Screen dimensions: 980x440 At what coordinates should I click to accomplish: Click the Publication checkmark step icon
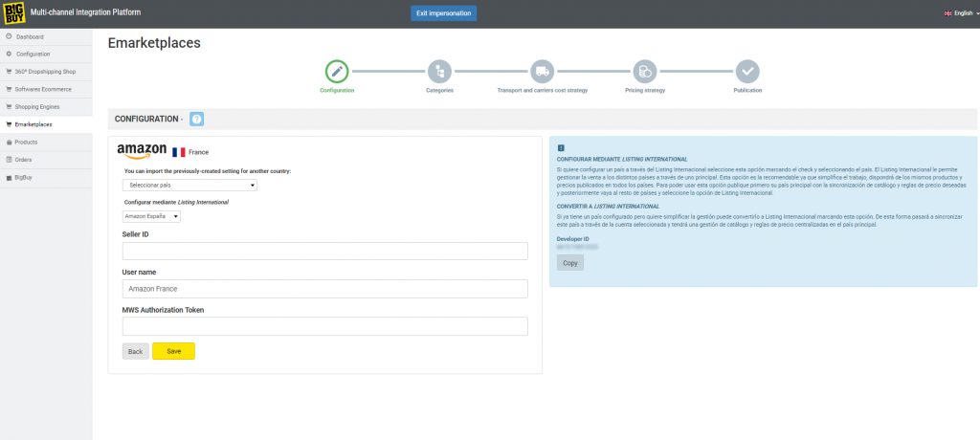[747, 71]
